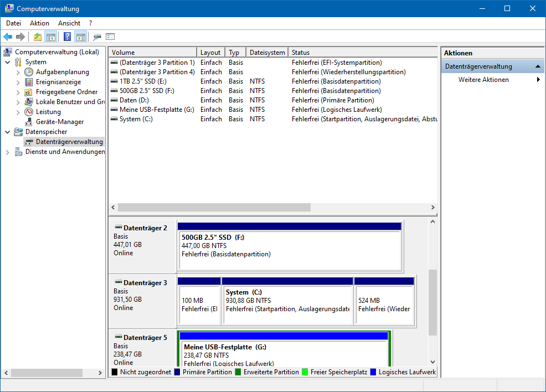Select the 524 MB recovery partition block

point(384,302)
